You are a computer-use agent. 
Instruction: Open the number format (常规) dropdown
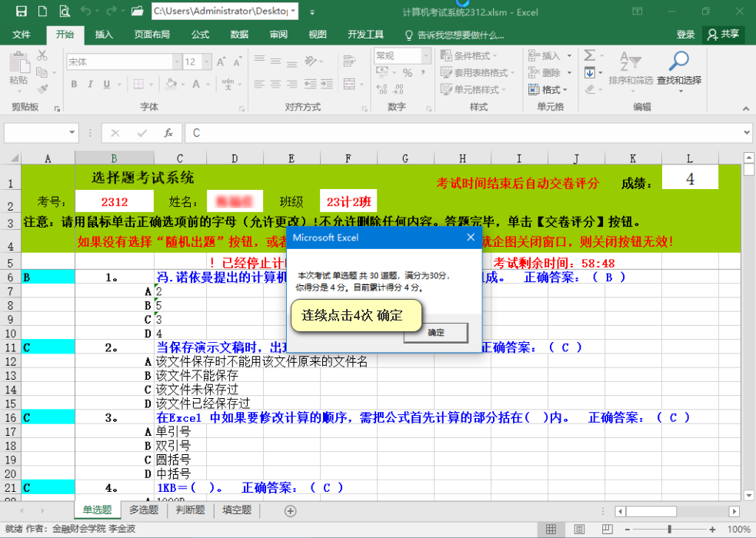(426, 56)
